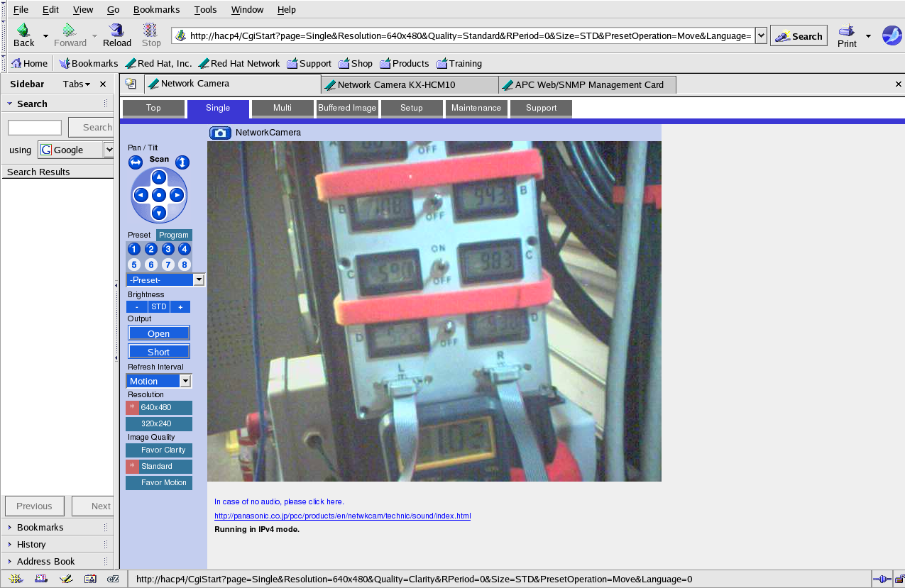Open the Home bookmark
This screenshot has width=905, height=588.
pyautogui.click(x=29, y=63)
